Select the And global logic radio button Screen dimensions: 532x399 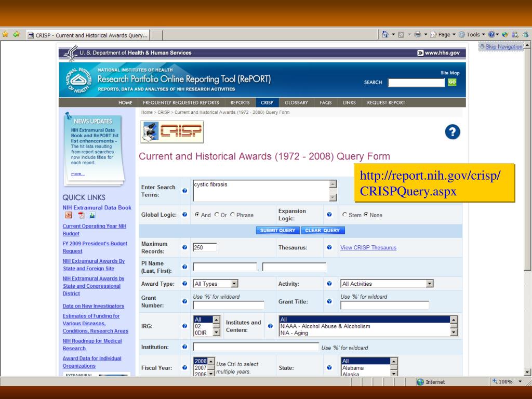197,215
